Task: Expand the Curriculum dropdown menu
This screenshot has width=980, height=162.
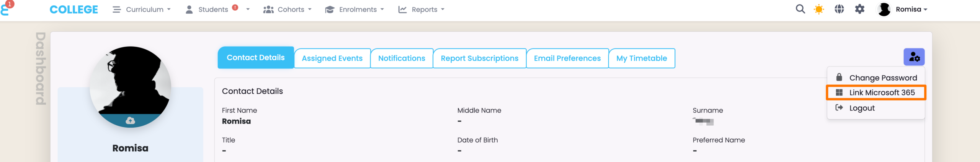Action: tap(142, 10)
